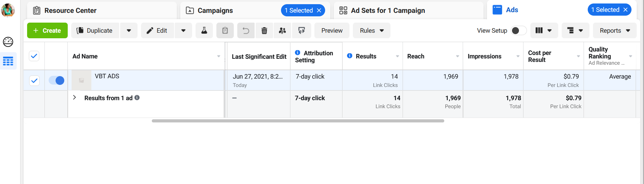Click the horizontal table scrollbar
The image size is (644, 184).
click(x=298, y=121)
